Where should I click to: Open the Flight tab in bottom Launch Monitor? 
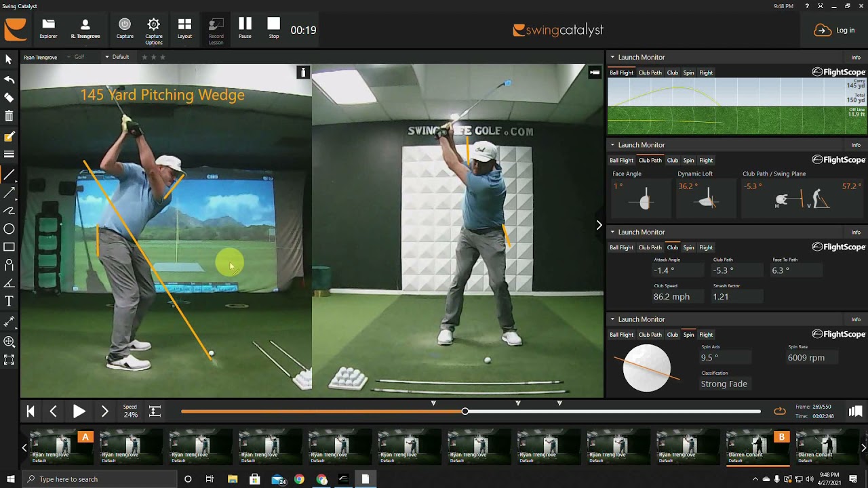point(706,335)
